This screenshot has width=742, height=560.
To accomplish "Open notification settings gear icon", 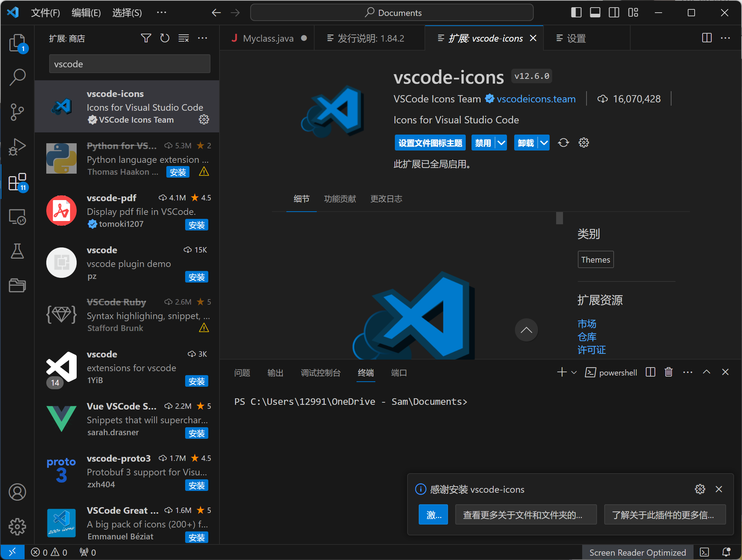I will [x=700, y=489].
